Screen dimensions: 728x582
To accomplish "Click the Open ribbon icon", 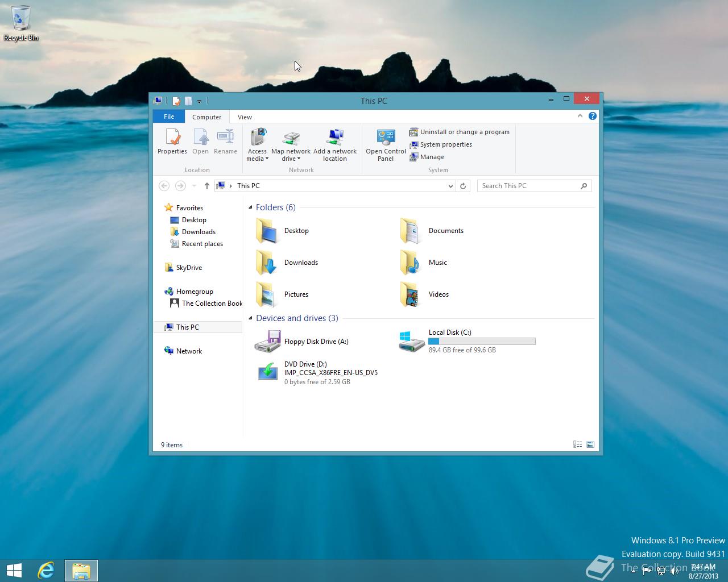I will 200,142.
